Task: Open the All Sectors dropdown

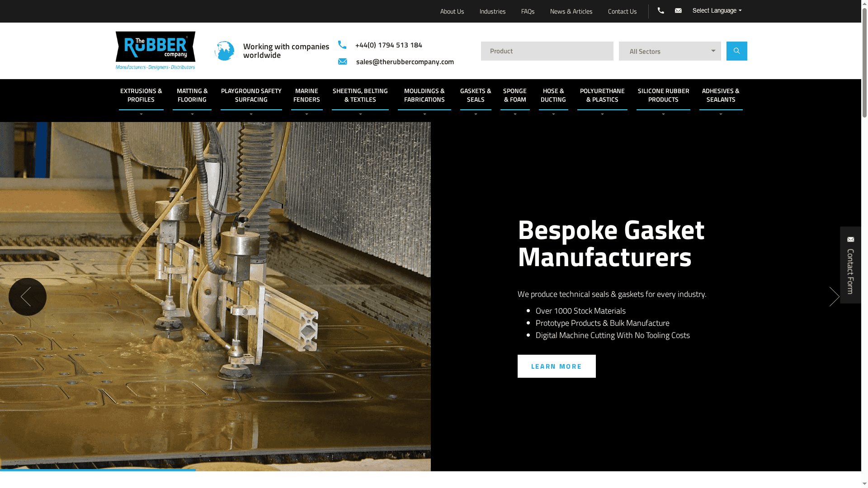Action: [x=670, y=51]
